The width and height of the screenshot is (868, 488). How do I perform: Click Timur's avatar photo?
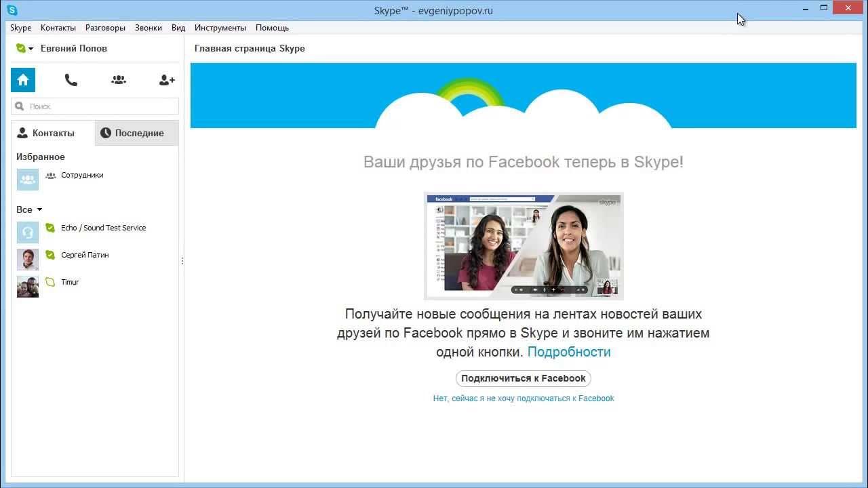[x=28, y=287]
